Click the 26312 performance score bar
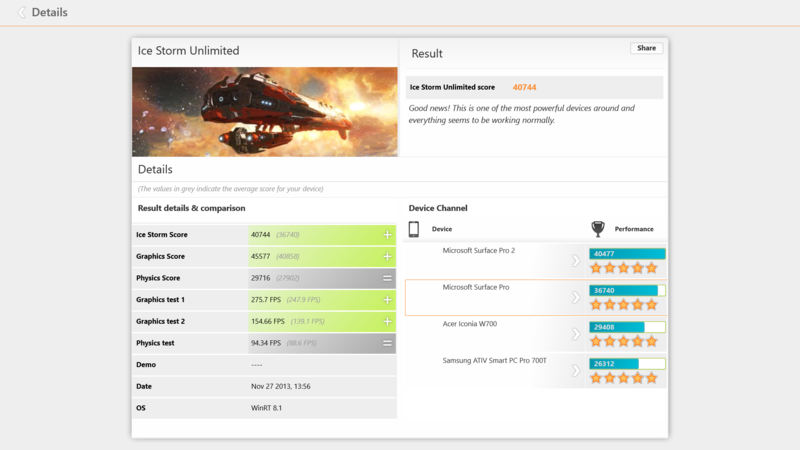 coord(627,364)
